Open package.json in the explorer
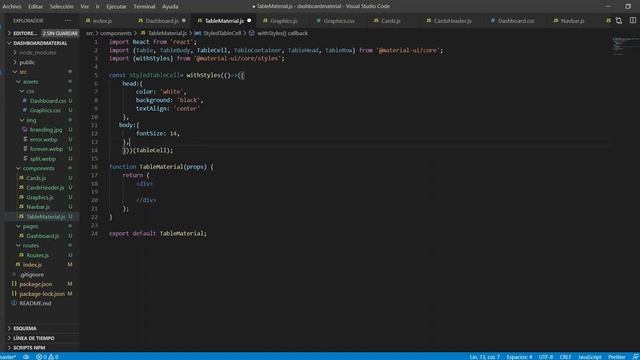The height and width of the screenshot is (360, 640). (36, 284)
